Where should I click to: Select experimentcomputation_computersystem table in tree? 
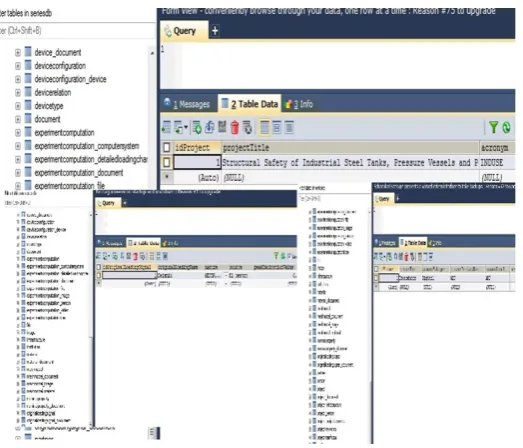click(87, 146)
